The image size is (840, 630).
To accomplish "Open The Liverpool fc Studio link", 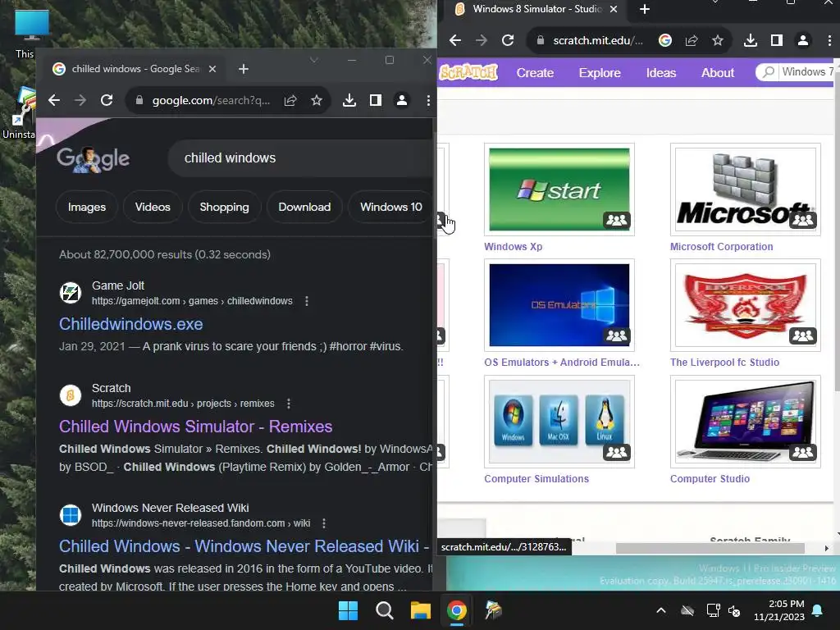I will (724, 362).
